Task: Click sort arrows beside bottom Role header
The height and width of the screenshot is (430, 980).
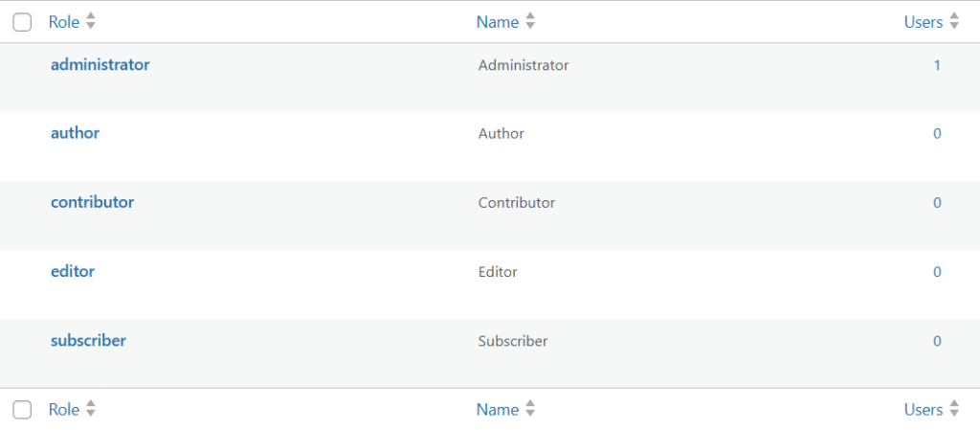Action: click(91, 410)
